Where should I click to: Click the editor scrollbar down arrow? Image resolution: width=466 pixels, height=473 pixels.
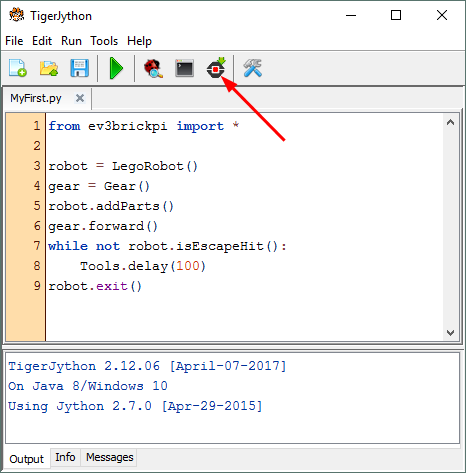point(450,332)
